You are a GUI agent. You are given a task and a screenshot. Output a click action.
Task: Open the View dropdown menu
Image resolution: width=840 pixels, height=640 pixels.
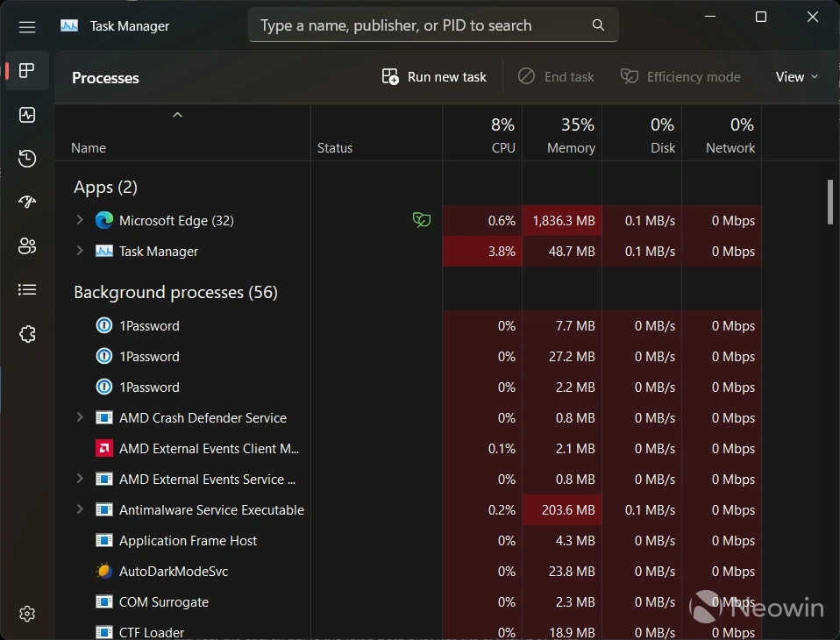tap(797, 77)
